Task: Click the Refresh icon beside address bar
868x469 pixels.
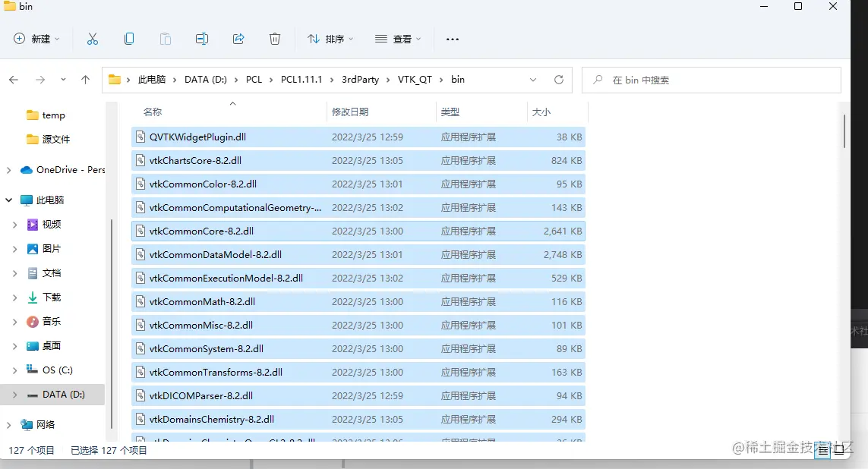Action: click(x=559, y=80)
